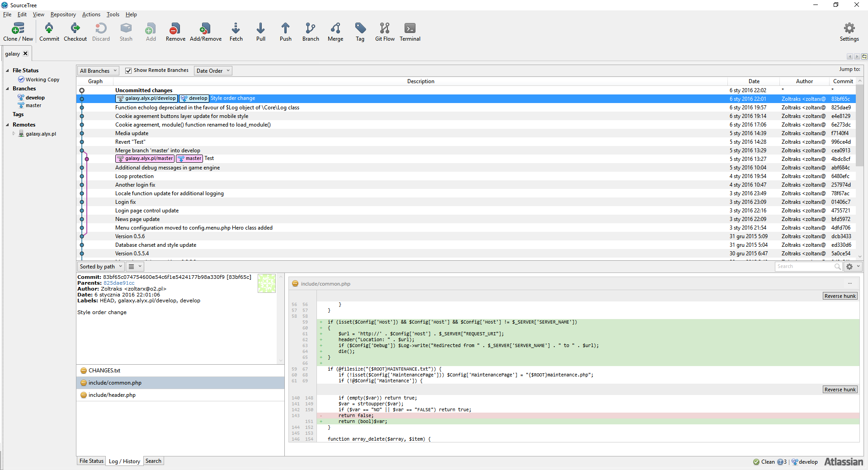Expand the Sorted by path dropdown

pyautogui.click(x=100, y=267)
